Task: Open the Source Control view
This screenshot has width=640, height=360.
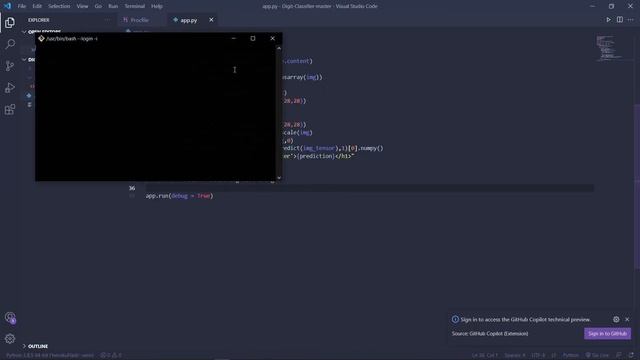Action: point(10,66)
